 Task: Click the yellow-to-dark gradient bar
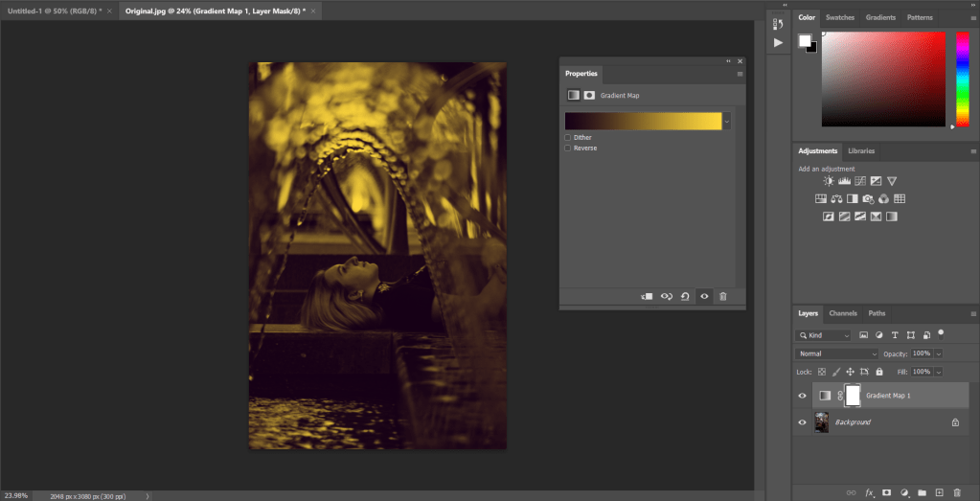(x=642, y=122)
